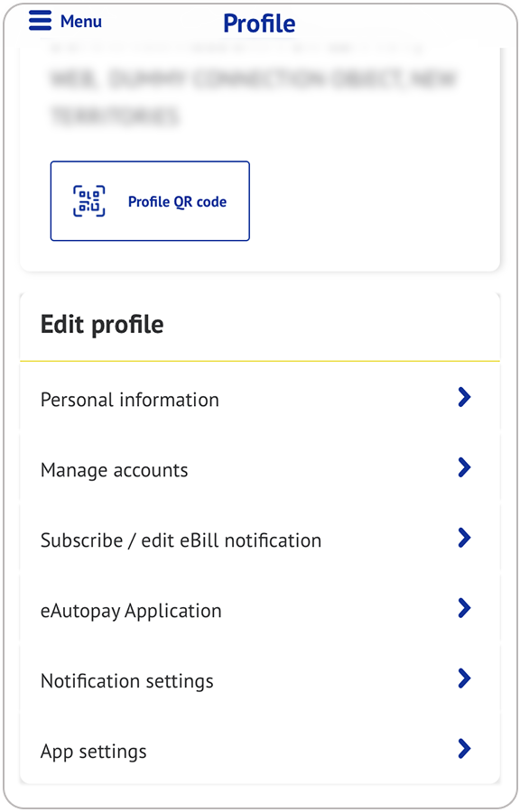Click arrow beside eBill notification row

(464, 538)
